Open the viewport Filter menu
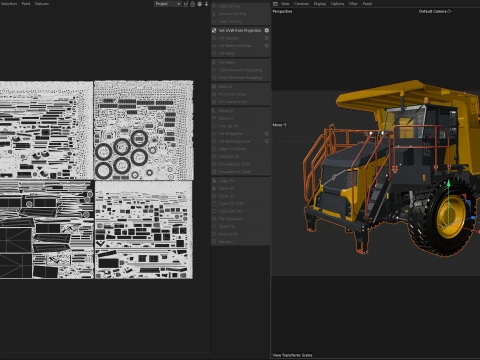The image size is (480, 360). coord(353,4)
